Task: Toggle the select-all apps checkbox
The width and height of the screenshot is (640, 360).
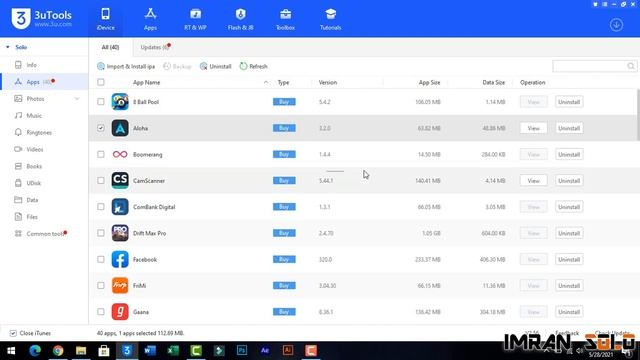Action: click(101, 82)
